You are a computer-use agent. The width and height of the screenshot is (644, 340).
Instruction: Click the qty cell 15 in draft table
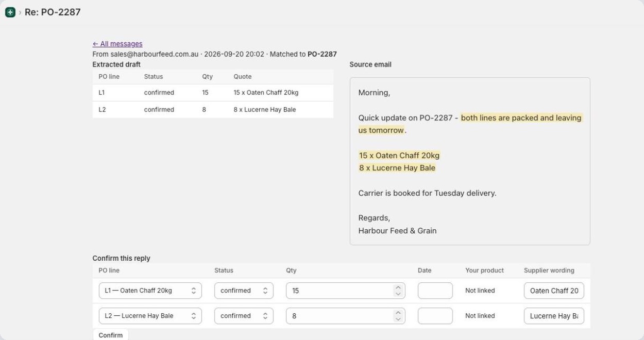pyautogui.click(x=206, y=93)
